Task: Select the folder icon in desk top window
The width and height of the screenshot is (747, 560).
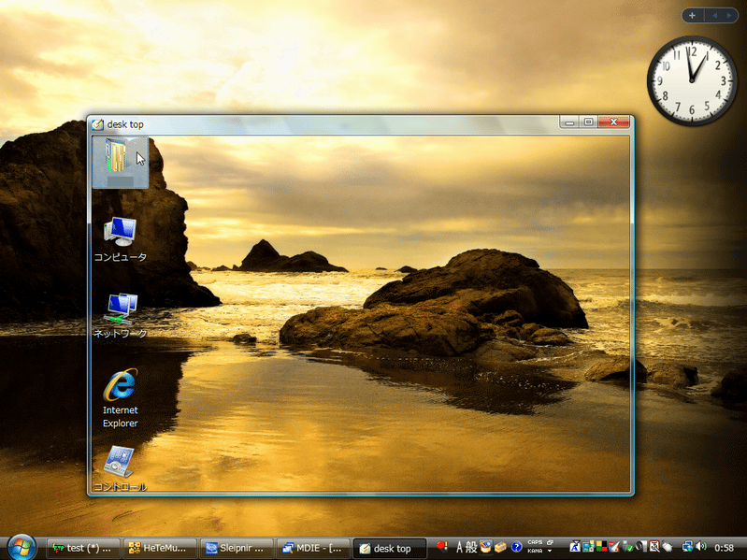Action: [x=120, y=157]
